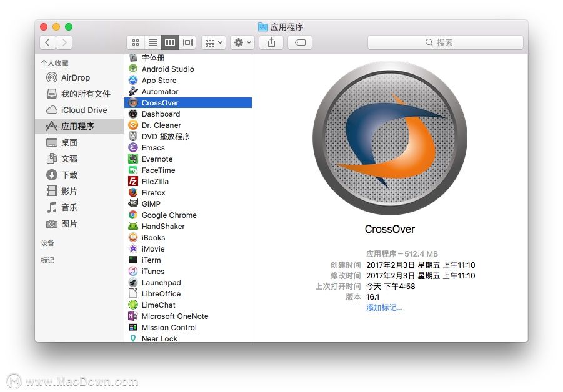Open 影片 in the sidebar

[x=79, y=191]
